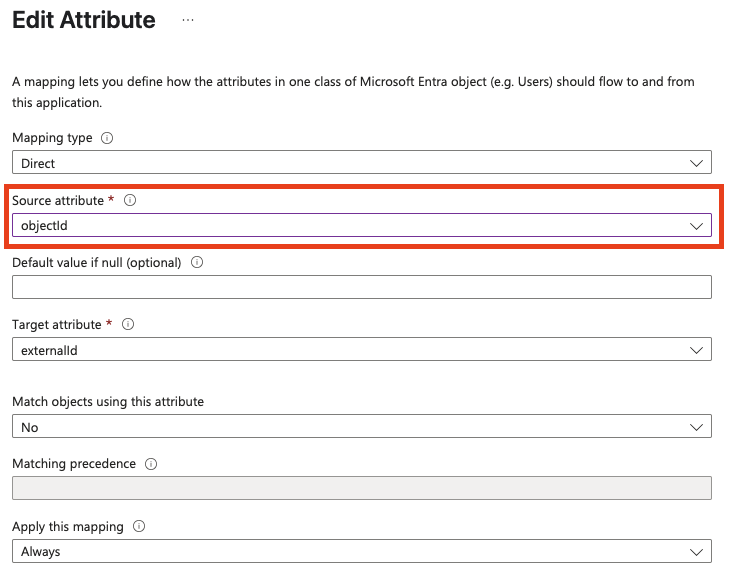Show info for Default value if null

click(x=197, y=262)
